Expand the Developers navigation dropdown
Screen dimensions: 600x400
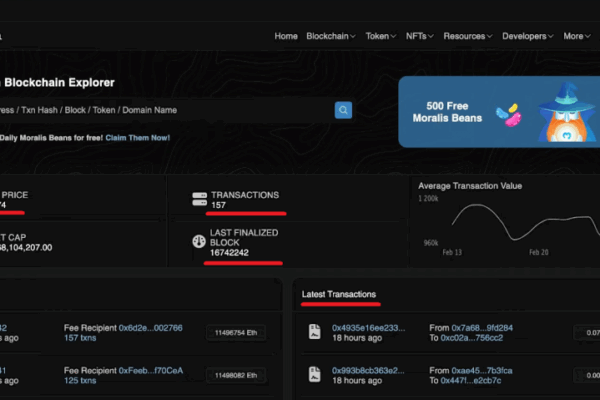528,36
